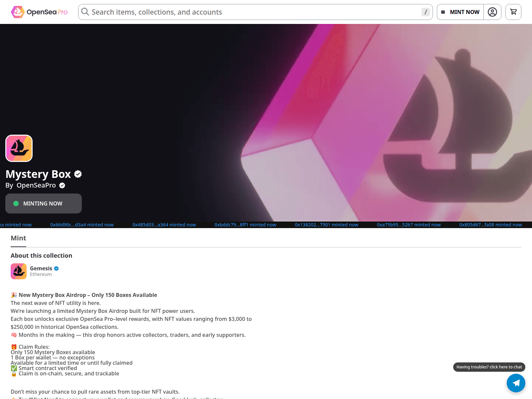Click the Claim Rules gift icon
Image resolution: width=532 pixels, height=399 pixels.
pos(14,347)
